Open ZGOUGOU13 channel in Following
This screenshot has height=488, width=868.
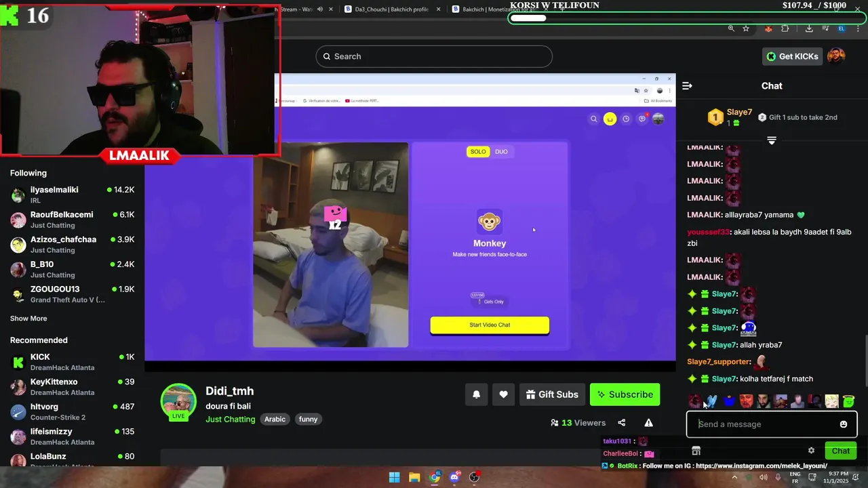(x=72, y=294)
